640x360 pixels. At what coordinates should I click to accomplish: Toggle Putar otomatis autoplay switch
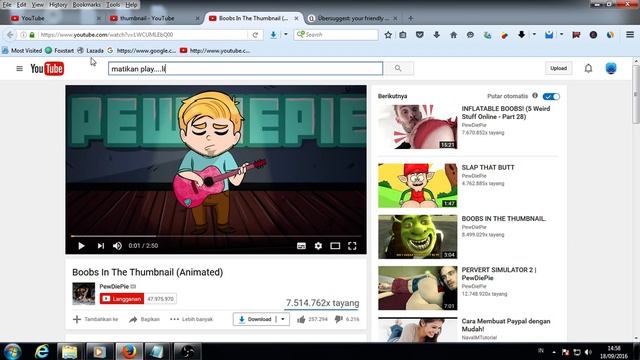(x=551, y=96)
